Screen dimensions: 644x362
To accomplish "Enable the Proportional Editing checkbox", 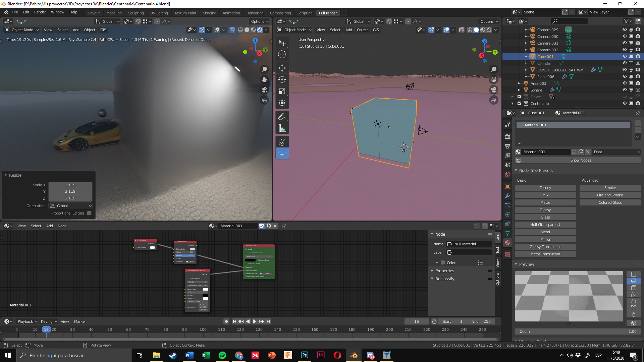I will [x=89, y=213].
